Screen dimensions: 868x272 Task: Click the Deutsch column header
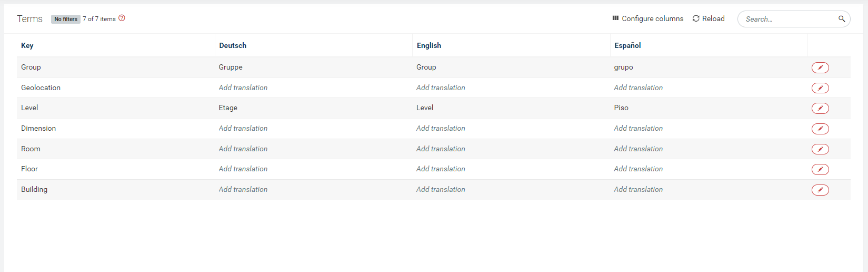[x=233, y=45]
